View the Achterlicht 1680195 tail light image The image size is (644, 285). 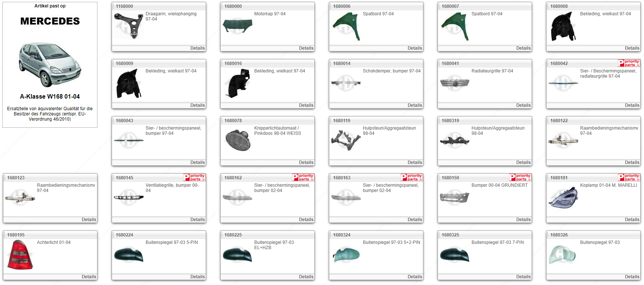pyautogui.click(x=20, y=255)
